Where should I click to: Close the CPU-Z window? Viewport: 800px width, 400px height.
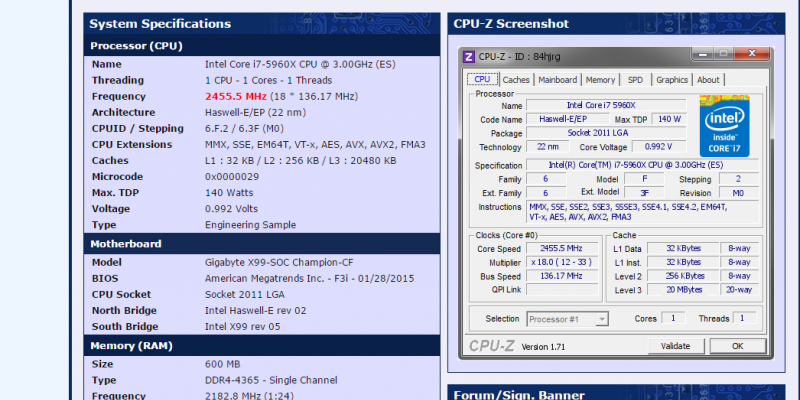click(751, 53)
